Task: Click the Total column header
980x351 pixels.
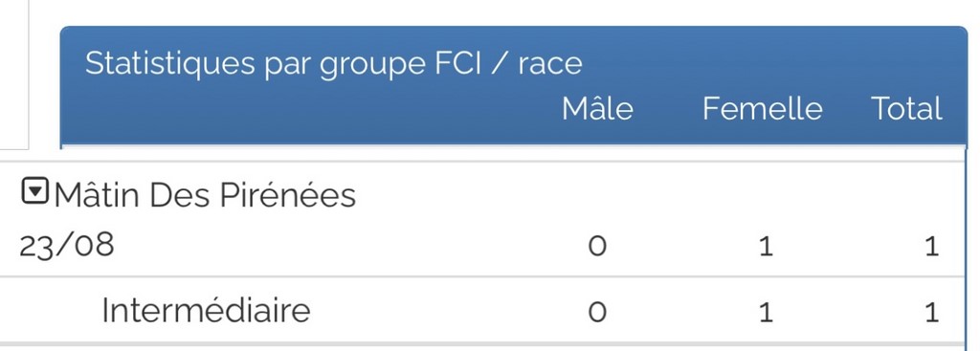Action: (x=906, y=109)
